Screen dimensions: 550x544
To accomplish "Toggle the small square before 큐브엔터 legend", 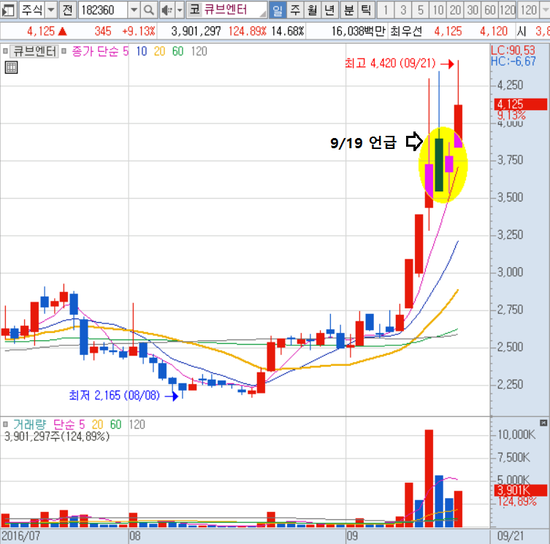I will 5,51.
